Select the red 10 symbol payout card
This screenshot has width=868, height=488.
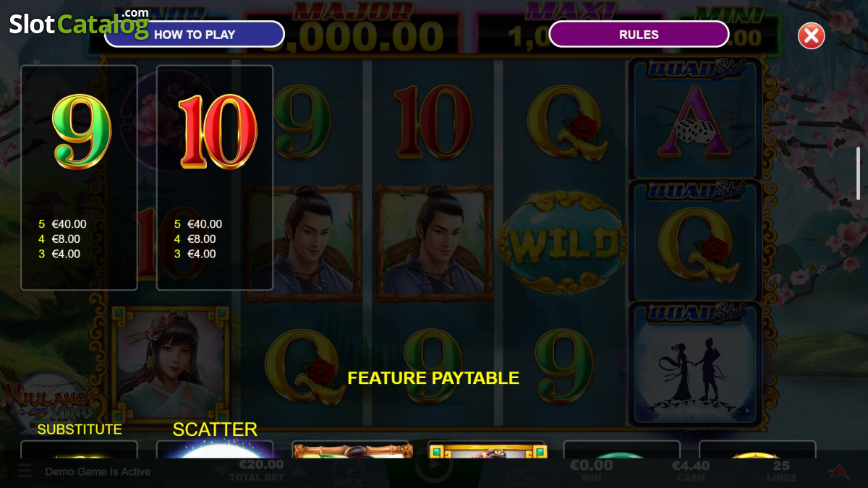(x=215, y=178)
